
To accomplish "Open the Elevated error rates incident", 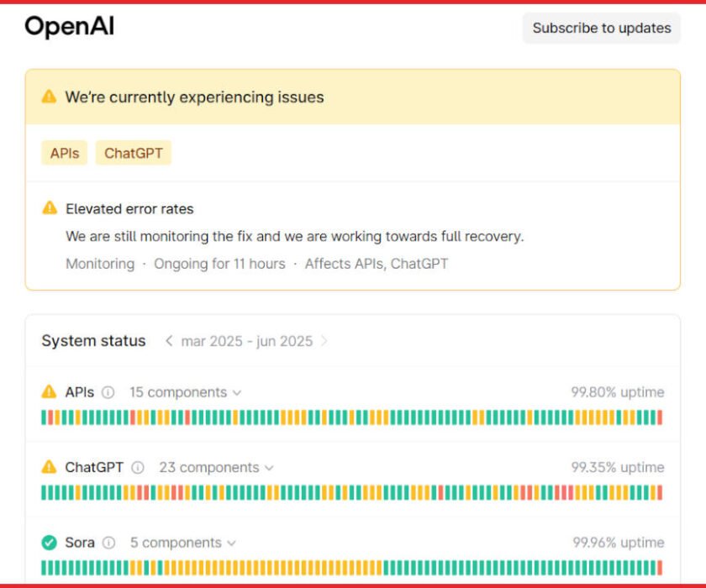I will point(129,209).
